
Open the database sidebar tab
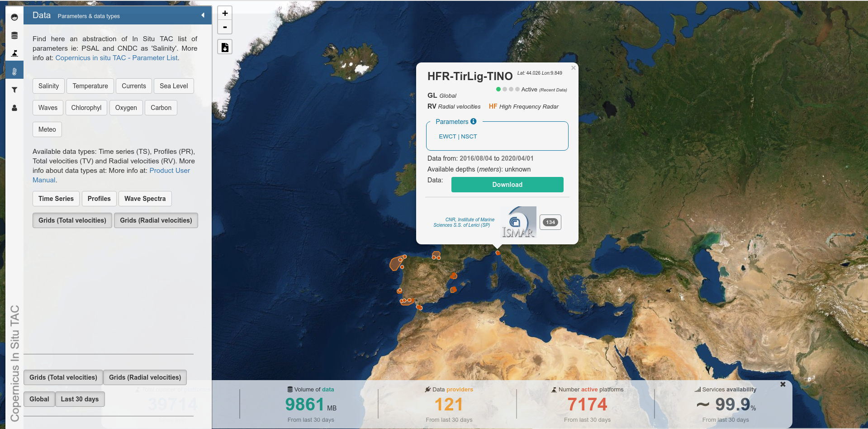[x=14, y=35]
